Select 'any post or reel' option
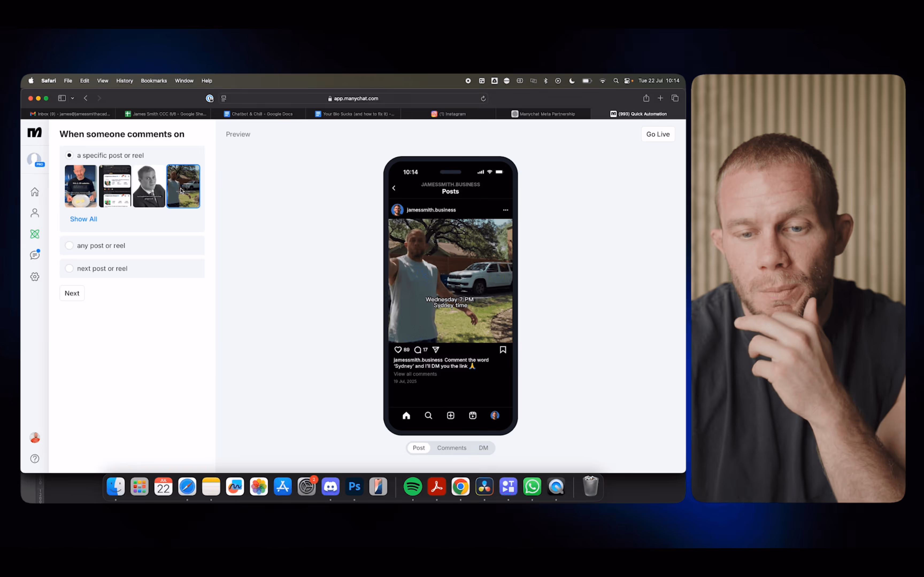924x577 pixels. (70, 245)
